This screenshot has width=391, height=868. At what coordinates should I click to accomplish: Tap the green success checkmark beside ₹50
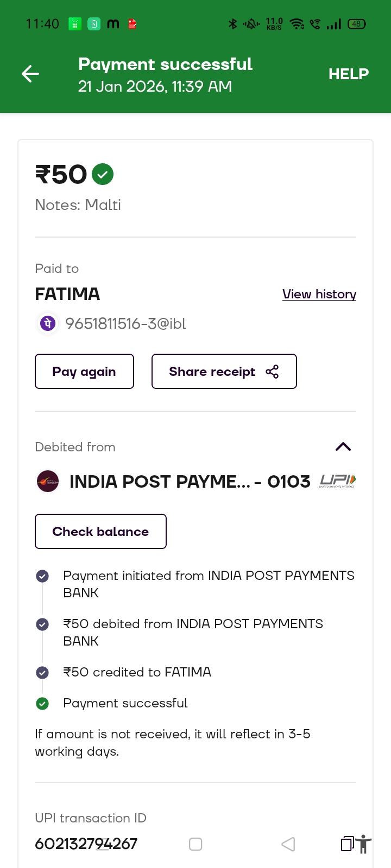103,175
